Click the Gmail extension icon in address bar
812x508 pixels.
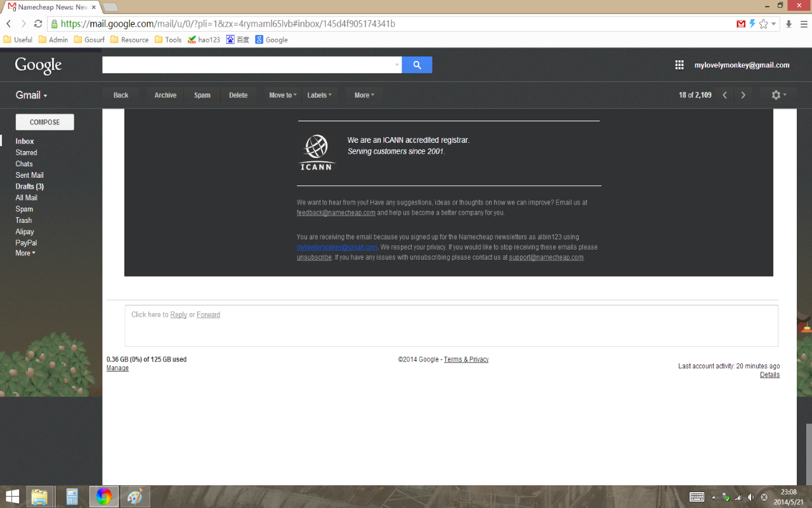point(741,23)
